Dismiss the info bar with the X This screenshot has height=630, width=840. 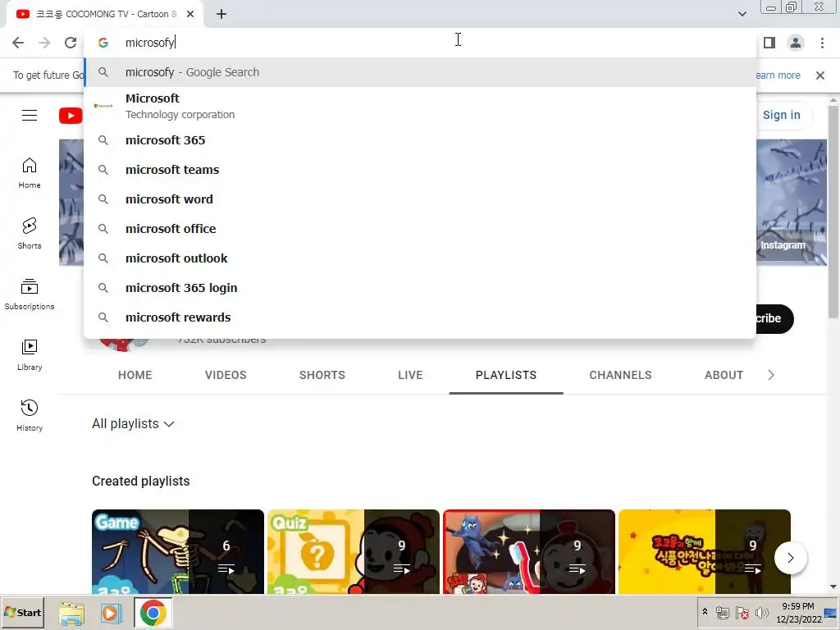click(819, 75)
